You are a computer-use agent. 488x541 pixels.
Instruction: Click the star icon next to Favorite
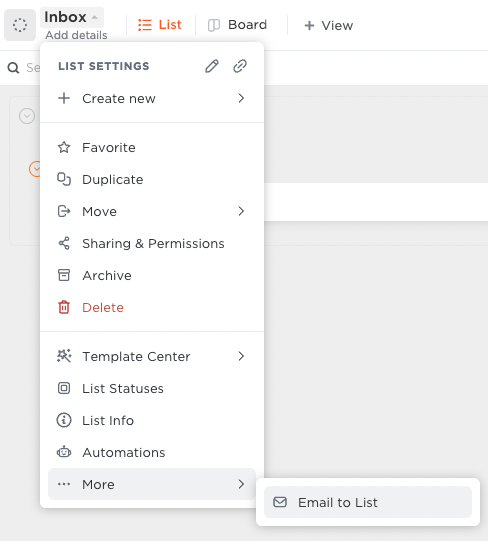click(64, 148)
